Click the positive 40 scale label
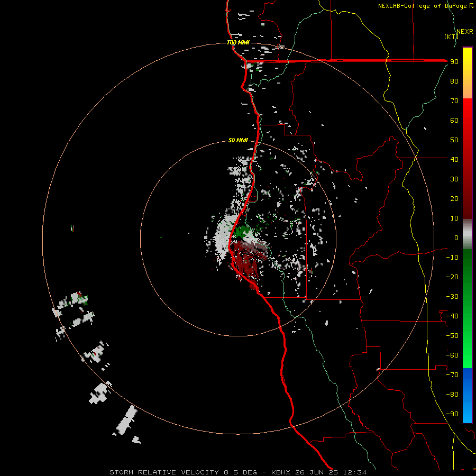Viewport: 476px width, 476px height. 454,159
